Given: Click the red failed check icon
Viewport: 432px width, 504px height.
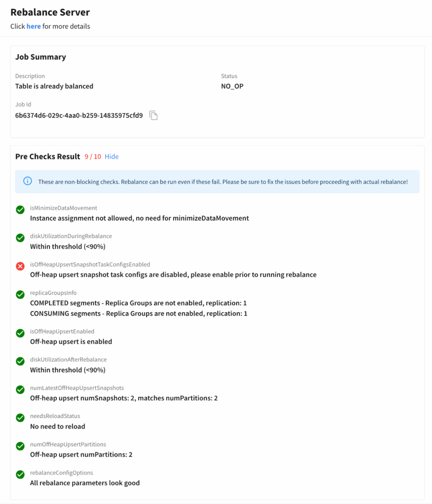Looking at the screenshot, I should point(20,266).
